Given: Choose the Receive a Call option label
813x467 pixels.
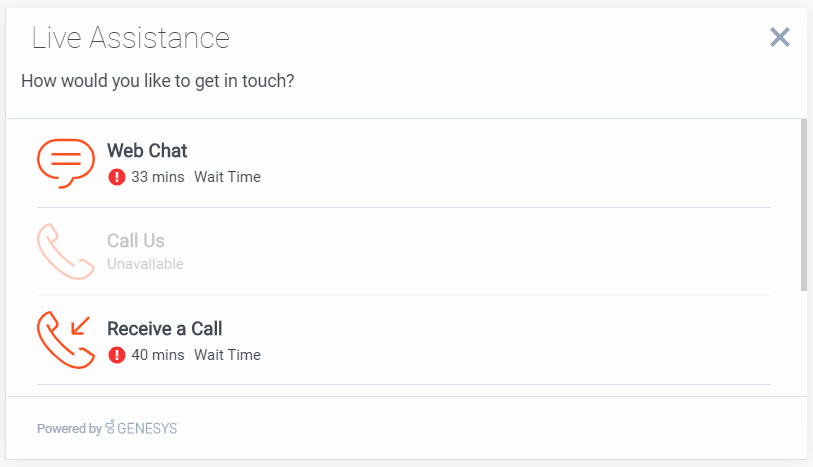Looking at the screenshot, I should tap(164, 329).
